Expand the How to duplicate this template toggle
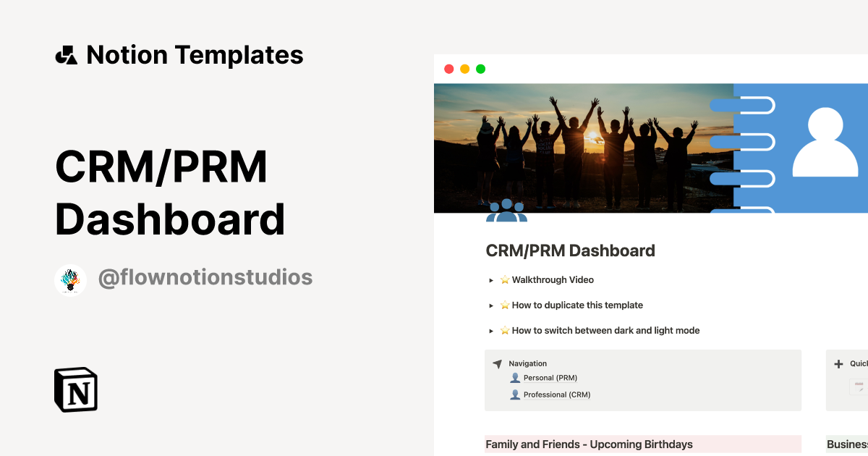The width and height of the screenshot is (868, 456). pyautogui.click(x=490, y=305)
